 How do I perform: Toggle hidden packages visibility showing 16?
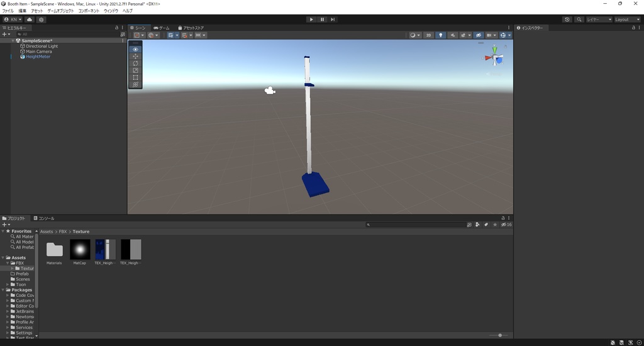[506, 225]
